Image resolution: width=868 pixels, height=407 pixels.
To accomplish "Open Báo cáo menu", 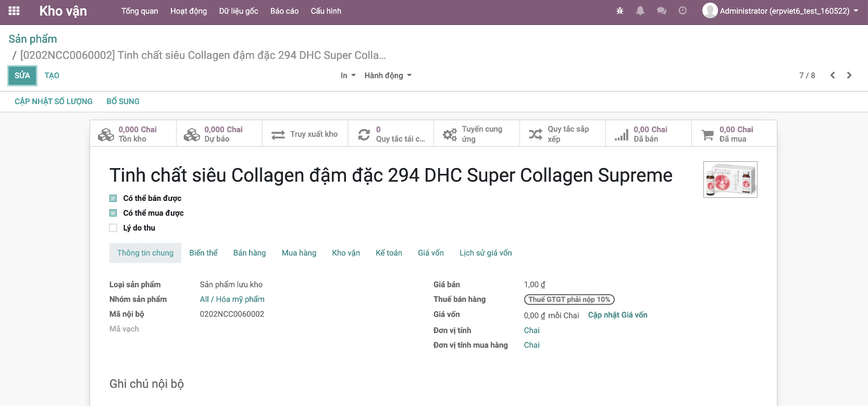I will coord(284,11).
